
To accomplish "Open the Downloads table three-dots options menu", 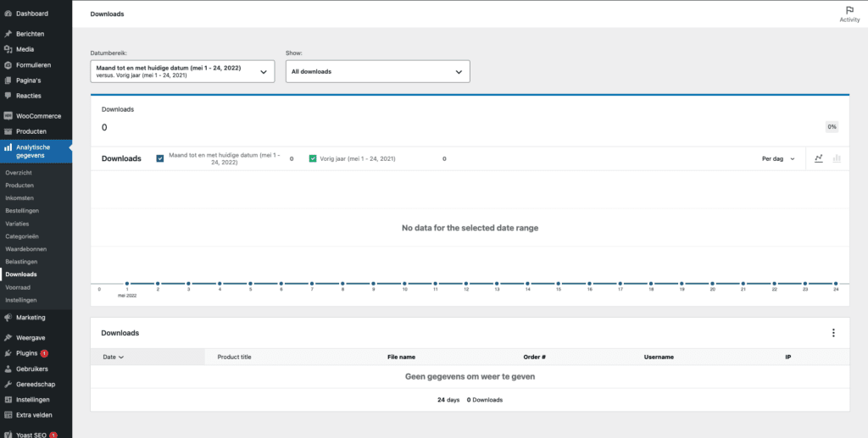I will pyautogui.click(x=833, y=333).
